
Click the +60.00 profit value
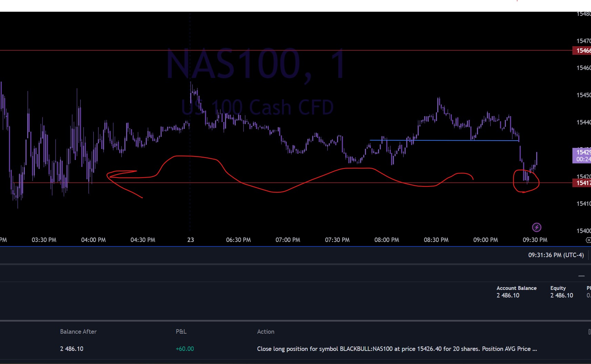point(185,349)
